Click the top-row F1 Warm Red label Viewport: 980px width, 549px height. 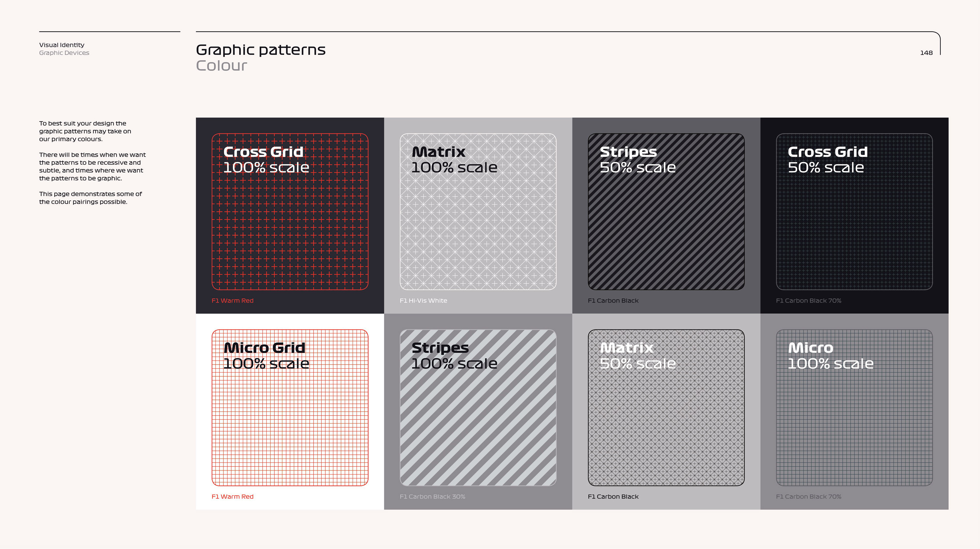click(232, 301)
